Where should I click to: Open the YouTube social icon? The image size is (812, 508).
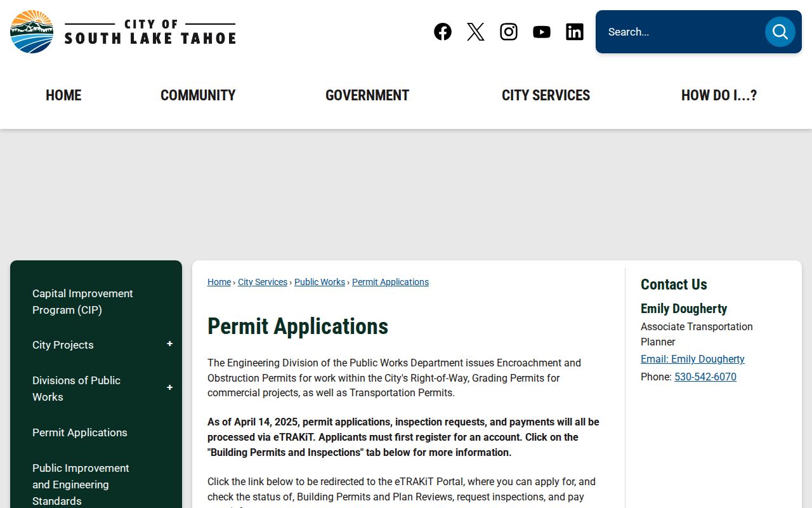point(542,32)
